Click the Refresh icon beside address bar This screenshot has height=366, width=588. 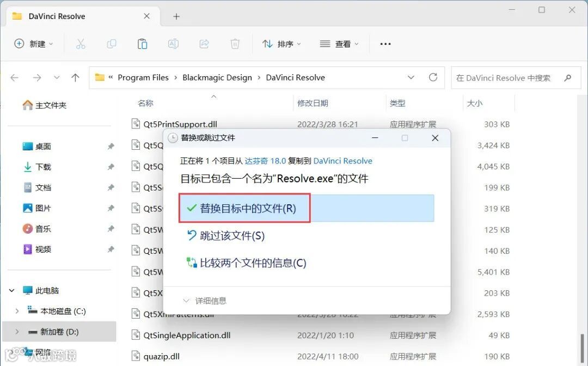pos(433,77)
